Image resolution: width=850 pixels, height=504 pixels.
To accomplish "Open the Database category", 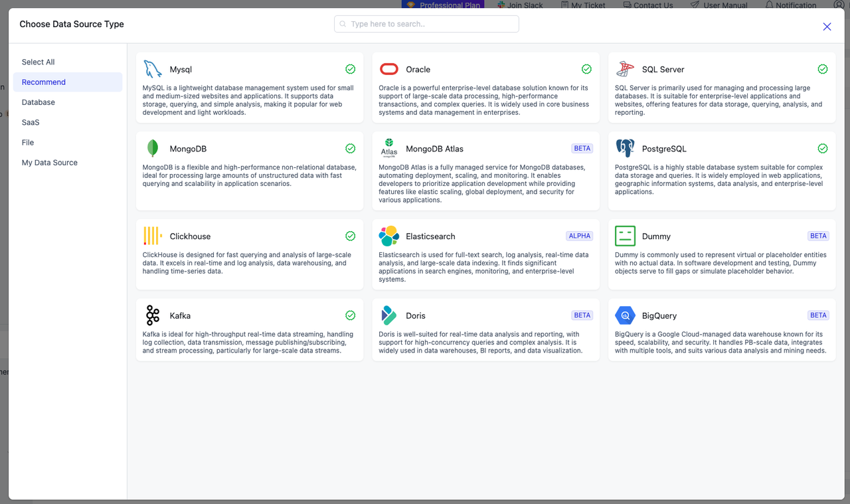I will point(68,102).
